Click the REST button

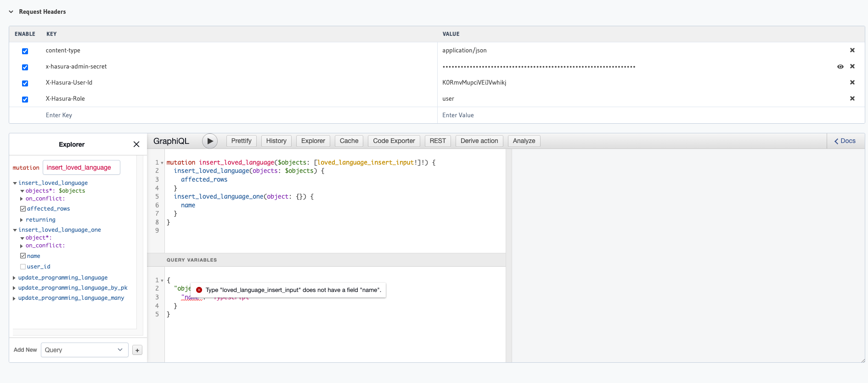click(x=438, y=141)
